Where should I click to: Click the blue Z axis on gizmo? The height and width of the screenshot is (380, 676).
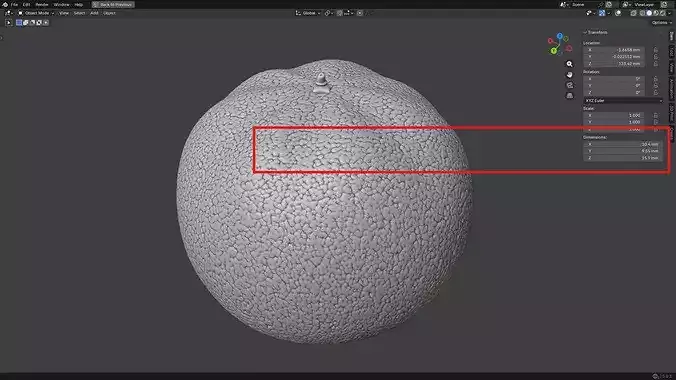pos(560,36)
